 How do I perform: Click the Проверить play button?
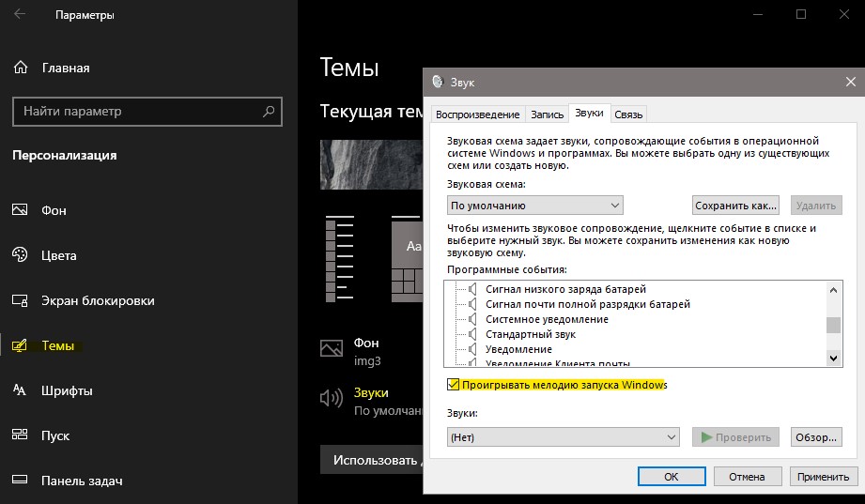pyautogui.click(x=735, y=436)
